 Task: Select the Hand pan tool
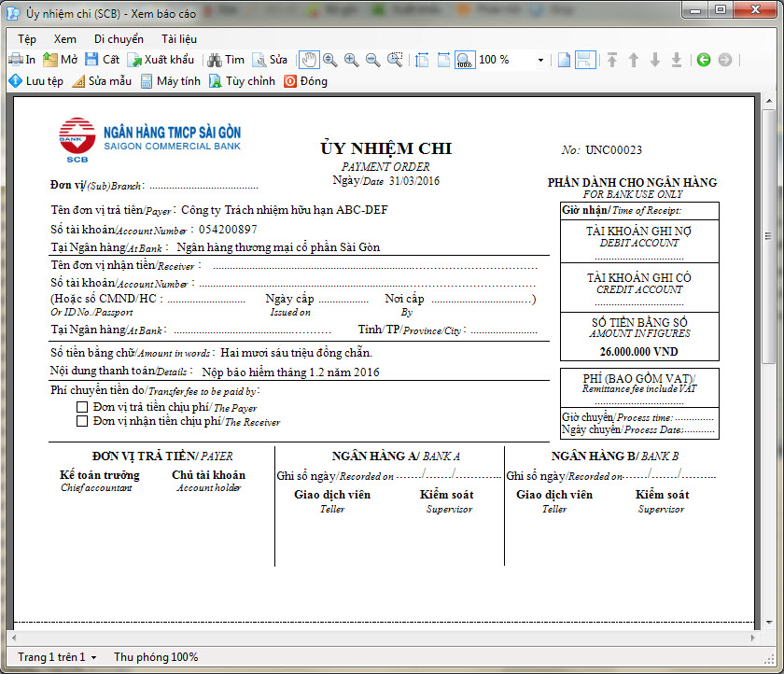309,60
